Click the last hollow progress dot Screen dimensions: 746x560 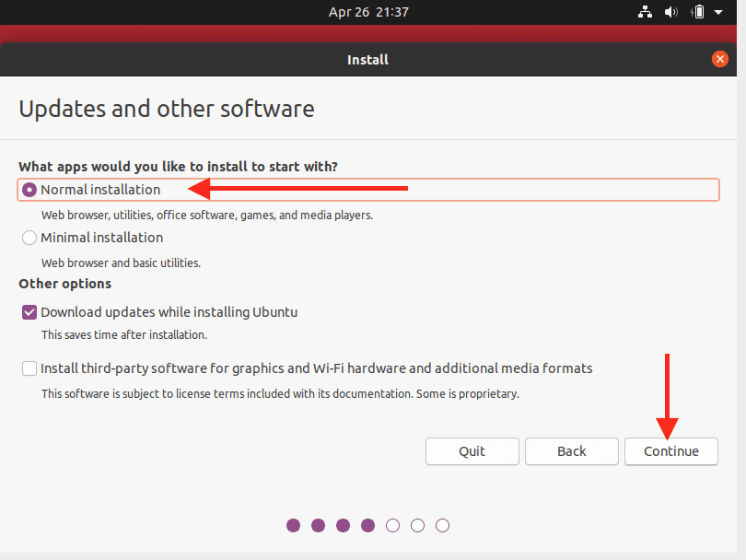[443, 526]
